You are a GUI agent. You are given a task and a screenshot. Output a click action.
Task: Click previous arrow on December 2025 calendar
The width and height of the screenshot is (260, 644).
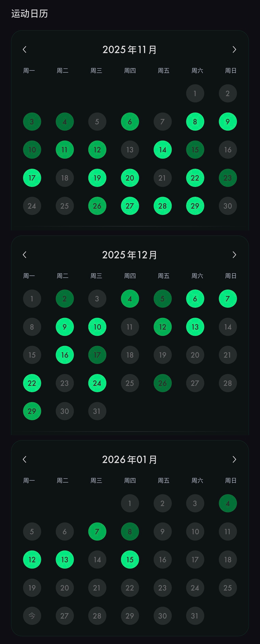[x=24, y=255]
